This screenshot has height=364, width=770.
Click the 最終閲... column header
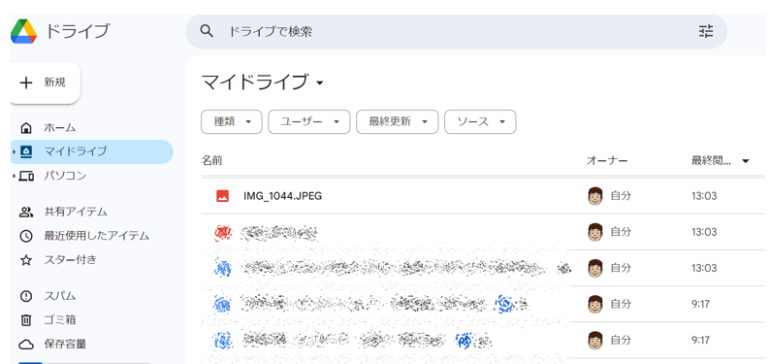(711, 161)
